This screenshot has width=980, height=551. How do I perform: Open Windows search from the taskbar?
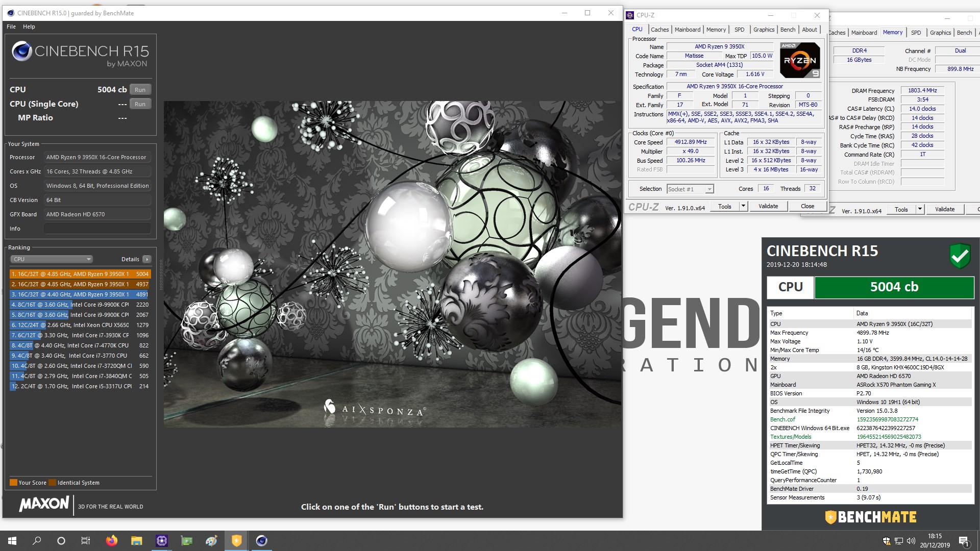point(37,541)
